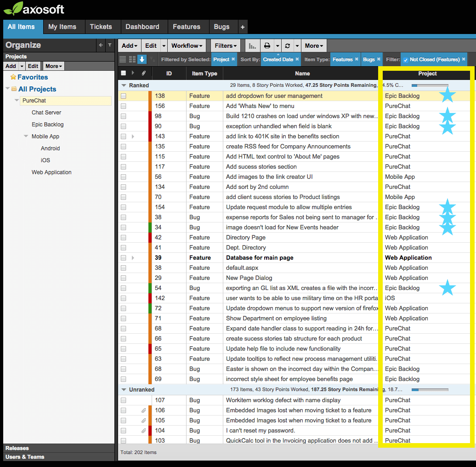Open the More dropdown in main toolbar
Screen dimensions: 476x467
(x=314, y=46)
